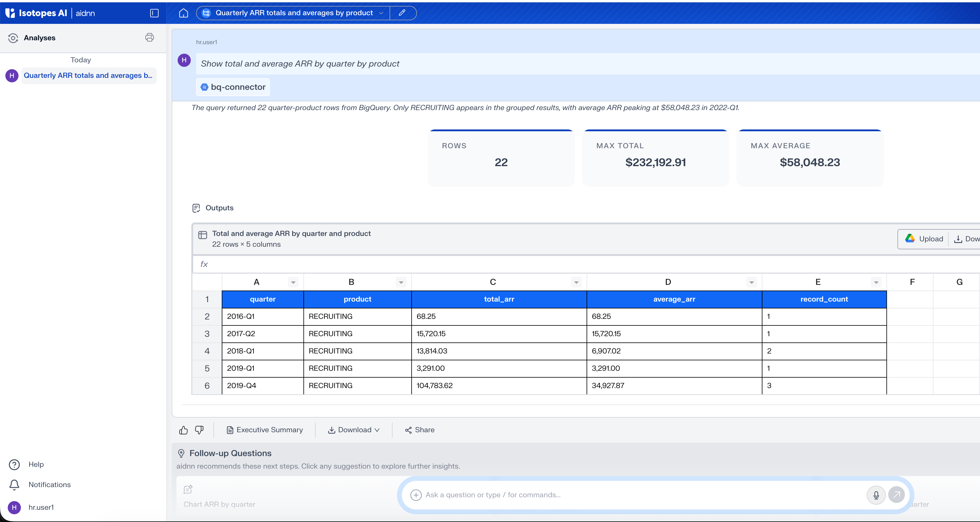Edit analysis title with pencil icon
Viewport: 980px width, 522px height.
point(402,13)
